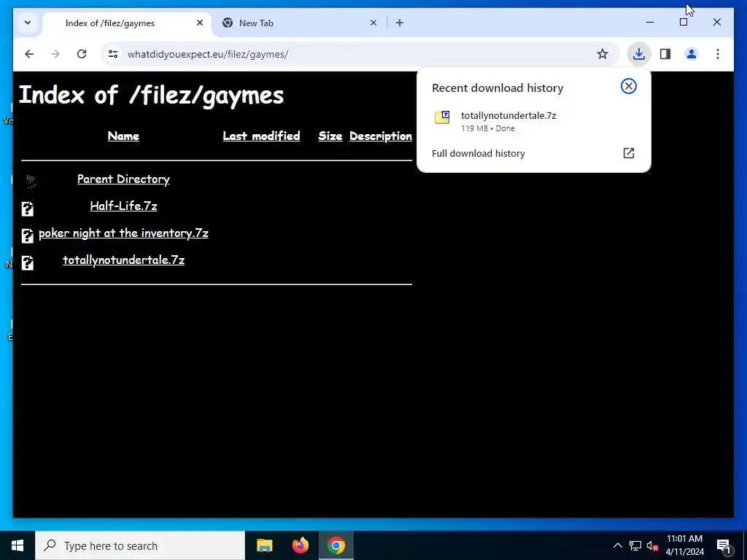The image size is (747, 560).
Task: Open the network status tray icon
Action: click(635, 545)
